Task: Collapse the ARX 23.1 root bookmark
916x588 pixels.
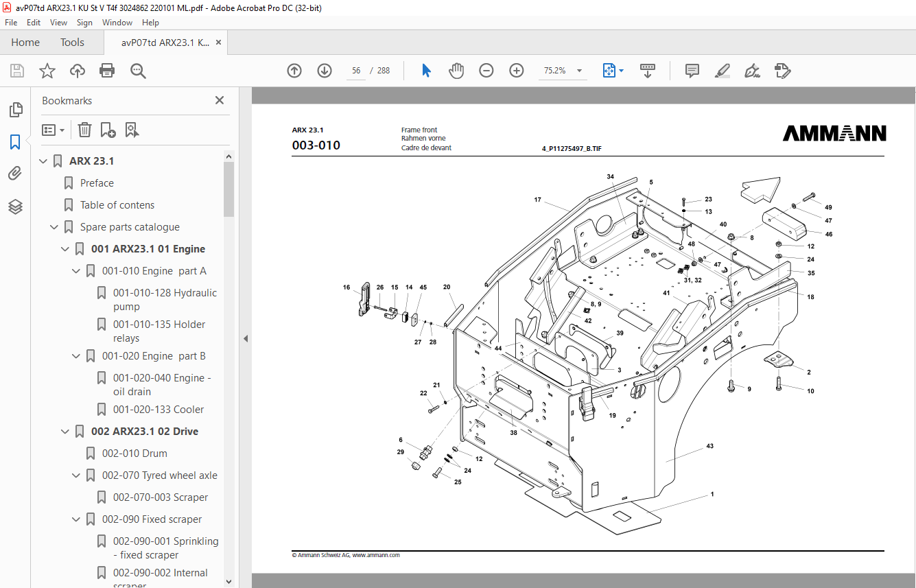Action: (x=44, y=161)
